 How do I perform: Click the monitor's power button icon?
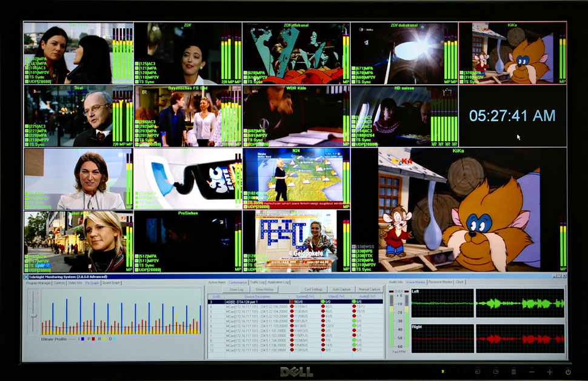pyautogui.click(x=568, y=371)
